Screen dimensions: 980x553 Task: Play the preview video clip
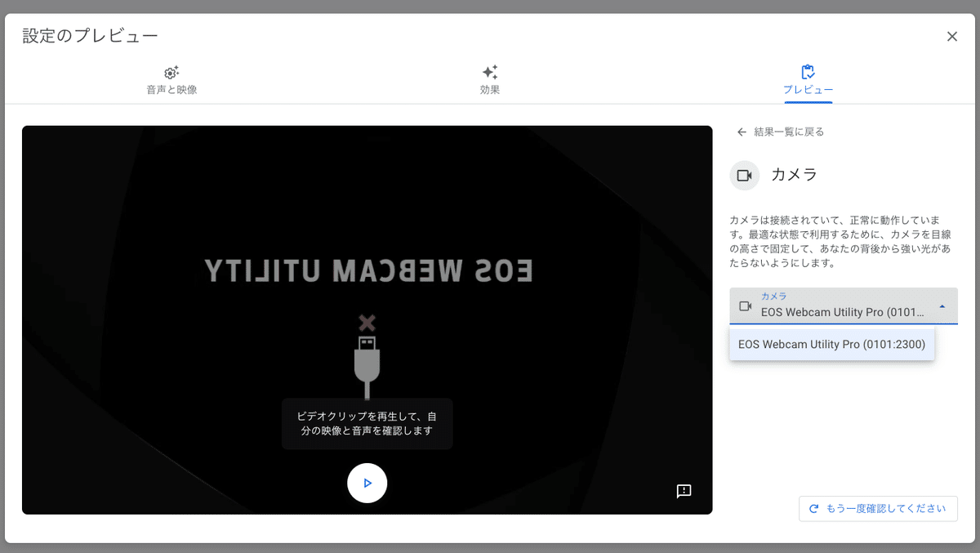(367, 483)
